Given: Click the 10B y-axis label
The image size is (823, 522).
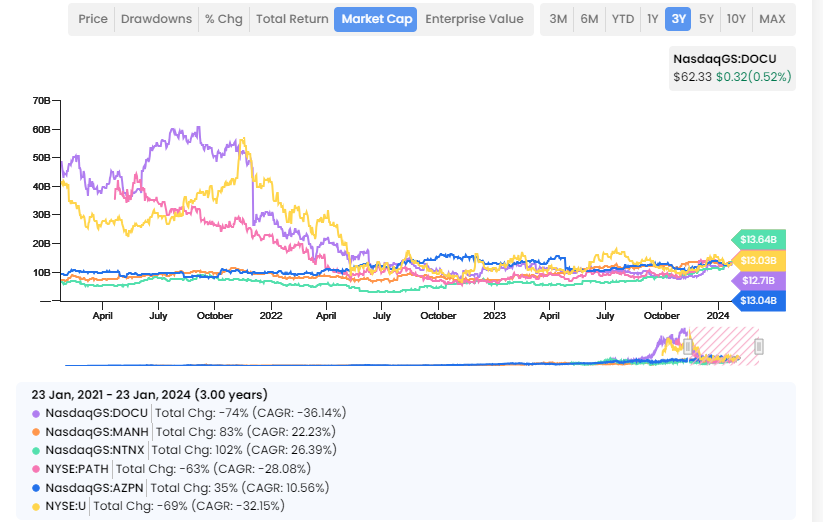Looking at the screenshot, I should coord(41,272).
